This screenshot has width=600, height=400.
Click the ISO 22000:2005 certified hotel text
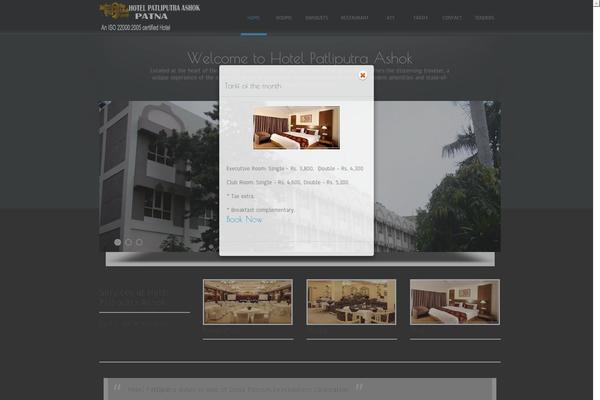point(135,28)
